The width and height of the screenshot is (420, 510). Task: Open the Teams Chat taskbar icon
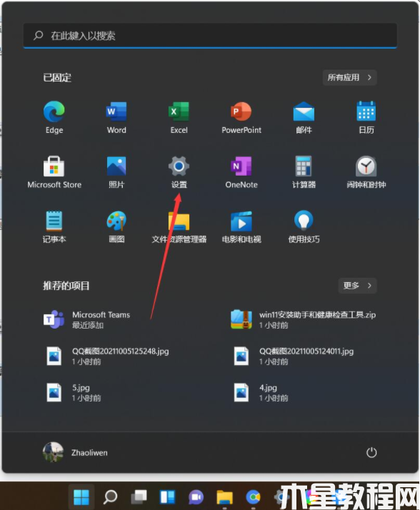pos(196,497)
